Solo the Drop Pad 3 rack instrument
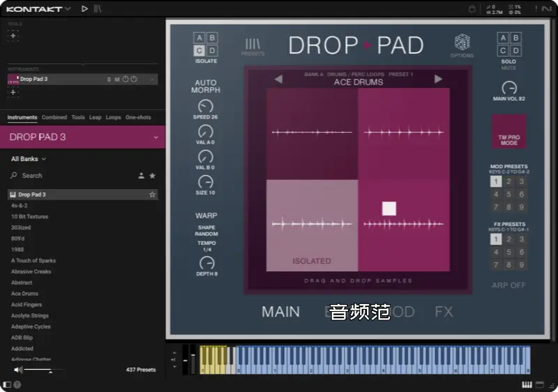Viewport: 558px width, 392px height. (109, 80)
